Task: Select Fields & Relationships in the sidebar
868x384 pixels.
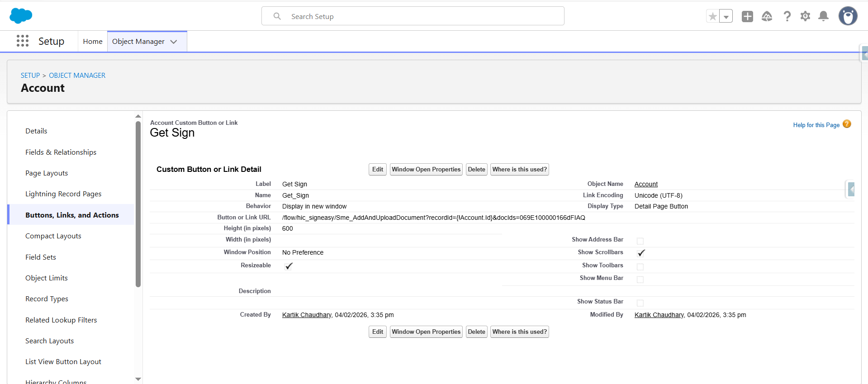Action: 61,152
